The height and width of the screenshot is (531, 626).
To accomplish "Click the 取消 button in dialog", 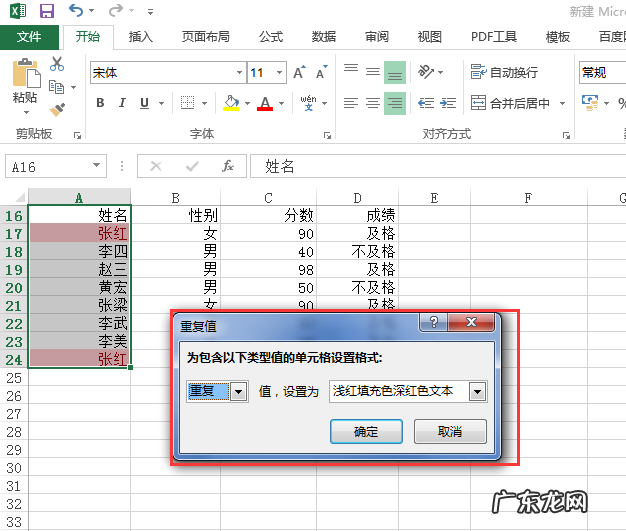I will 450,431.
